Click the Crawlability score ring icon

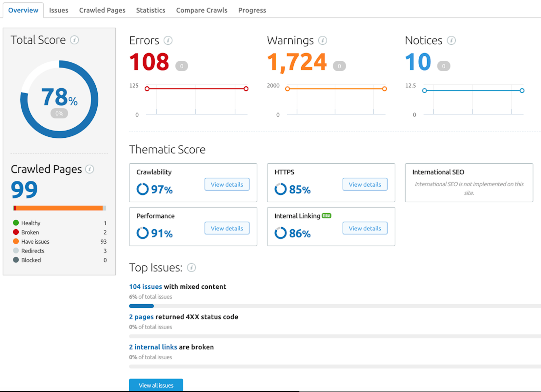coord(143,189)
